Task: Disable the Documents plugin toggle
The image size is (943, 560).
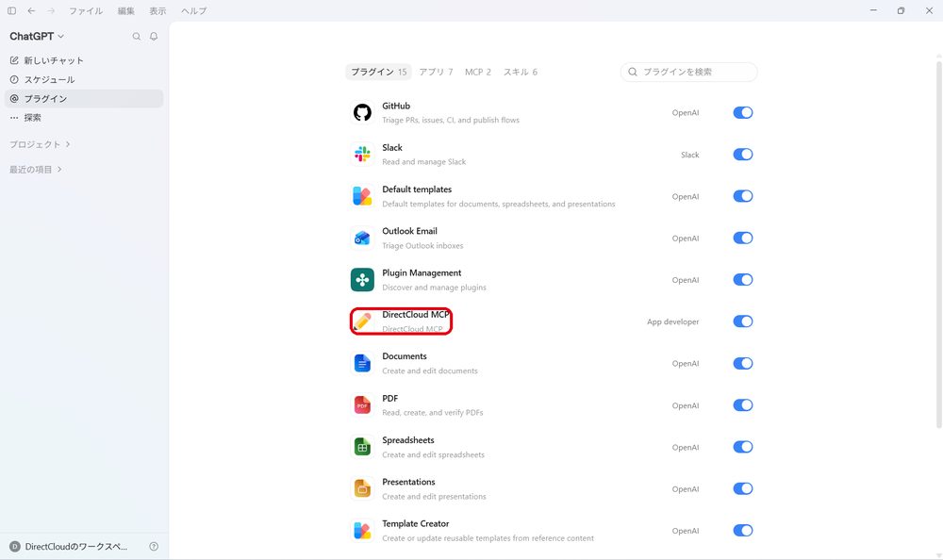Action: pos(743,363)
